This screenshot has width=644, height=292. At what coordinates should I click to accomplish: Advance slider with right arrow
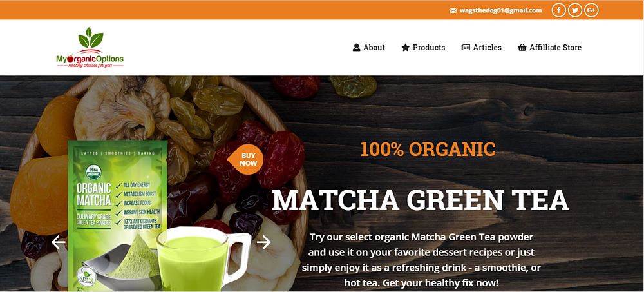tap(263, 242)
